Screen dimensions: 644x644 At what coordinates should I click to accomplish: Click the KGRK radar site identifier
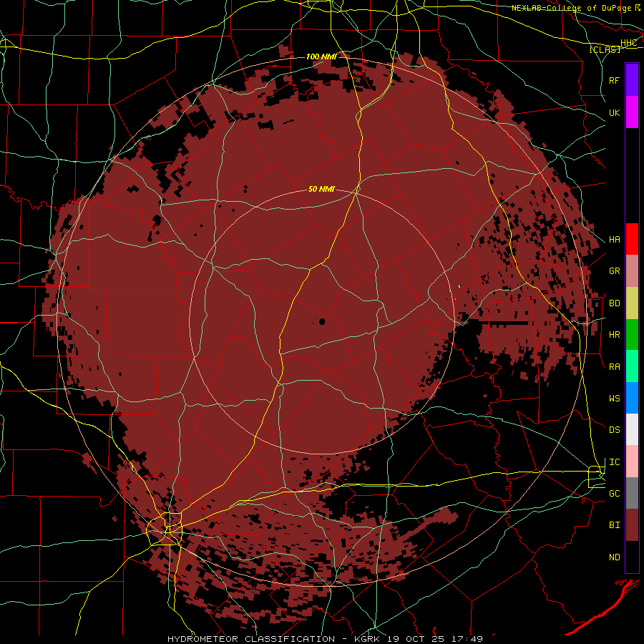tap(368, 639)
